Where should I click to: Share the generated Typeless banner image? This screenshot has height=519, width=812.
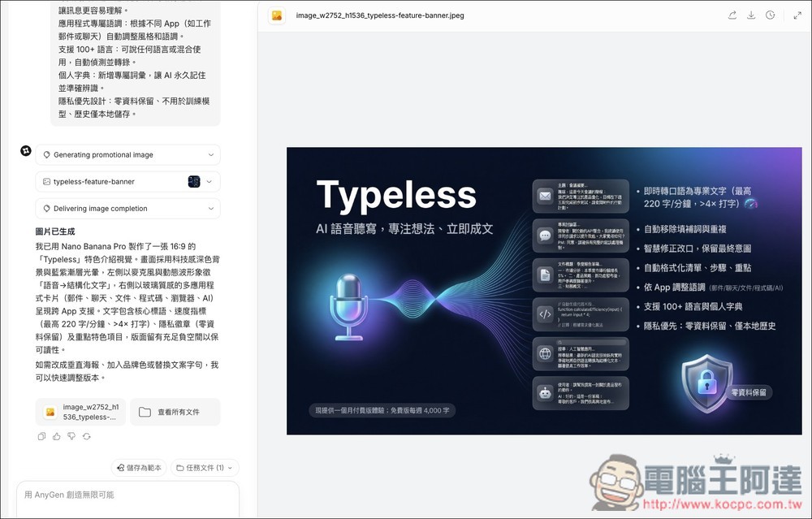732,15
